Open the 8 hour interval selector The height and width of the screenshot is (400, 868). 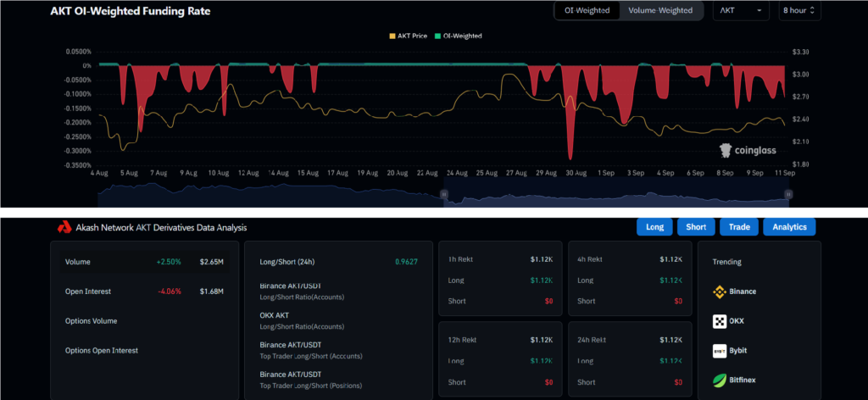pyautogui.click(x=799, y=10)
